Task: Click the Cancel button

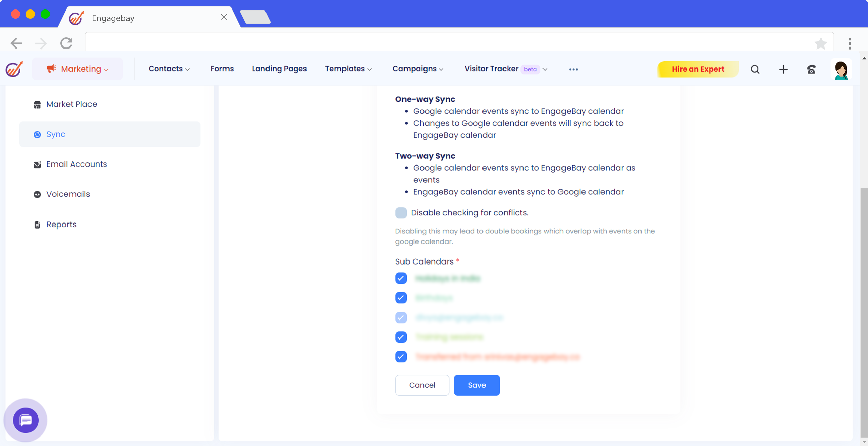Action: 422,385
